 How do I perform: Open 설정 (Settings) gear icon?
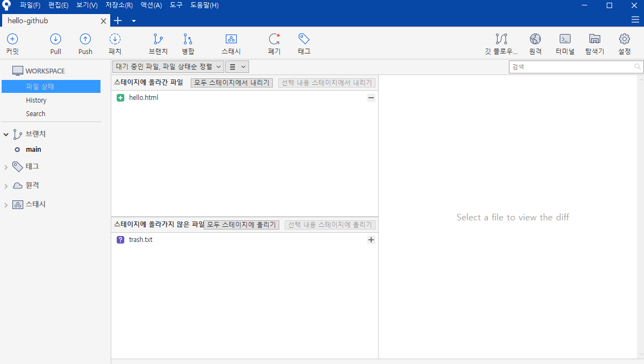pyautogui.click(x=625, y=39)
